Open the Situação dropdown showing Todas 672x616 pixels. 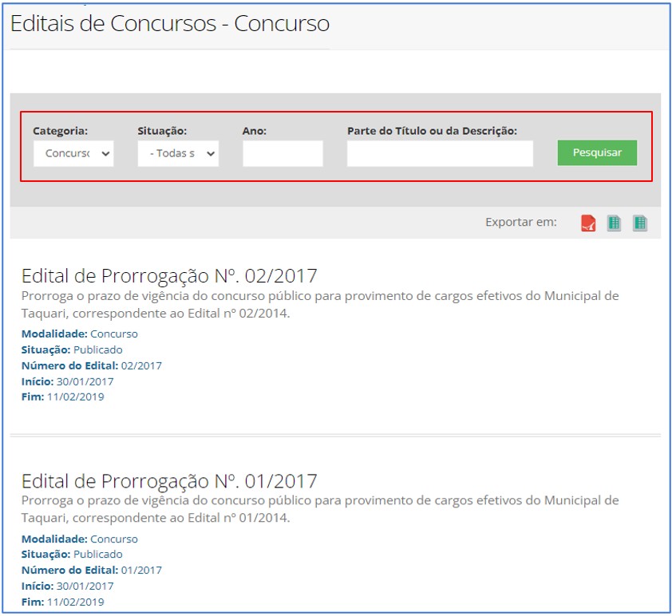[178, 153]
